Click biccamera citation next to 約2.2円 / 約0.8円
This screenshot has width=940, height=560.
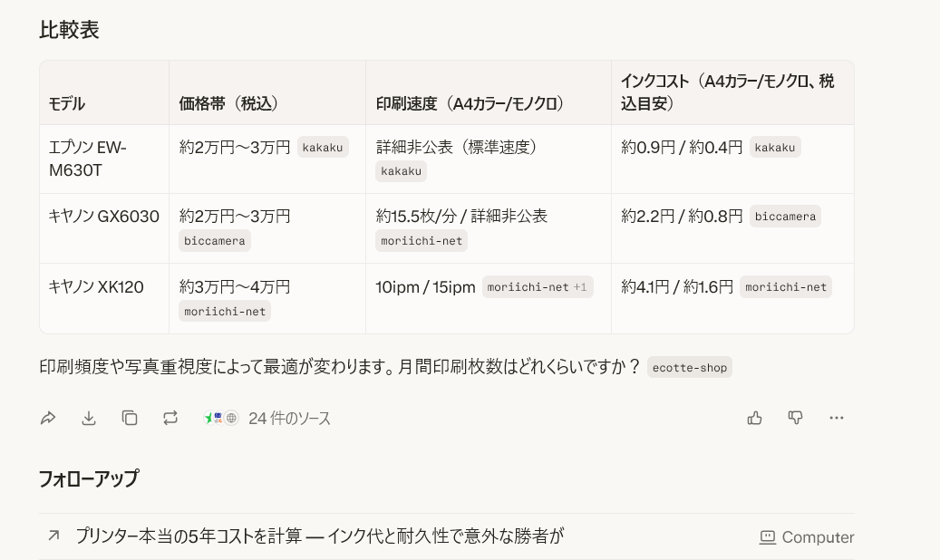pyautogui.click(x=785, y=217)
